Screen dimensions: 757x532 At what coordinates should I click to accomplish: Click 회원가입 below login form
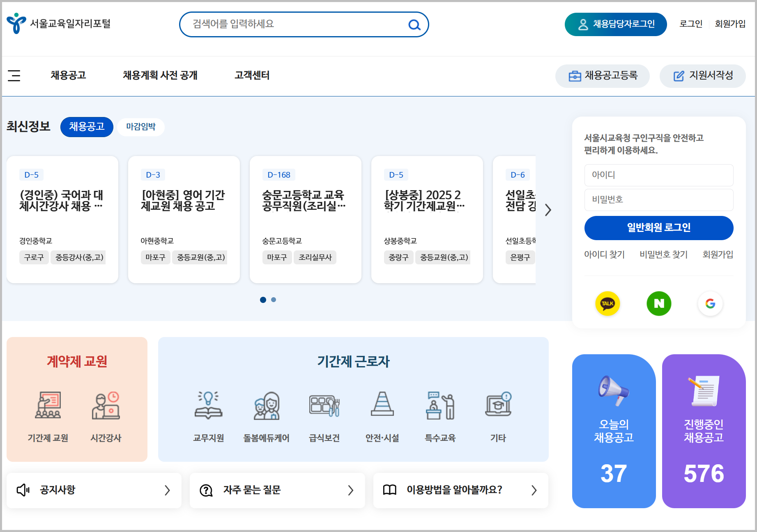pyautogui.click(x=718, y=255)
